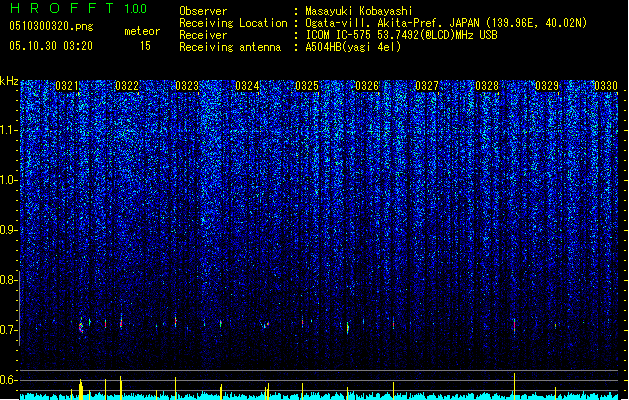
Task: Click the 0329 time marker
Action: 547,86
